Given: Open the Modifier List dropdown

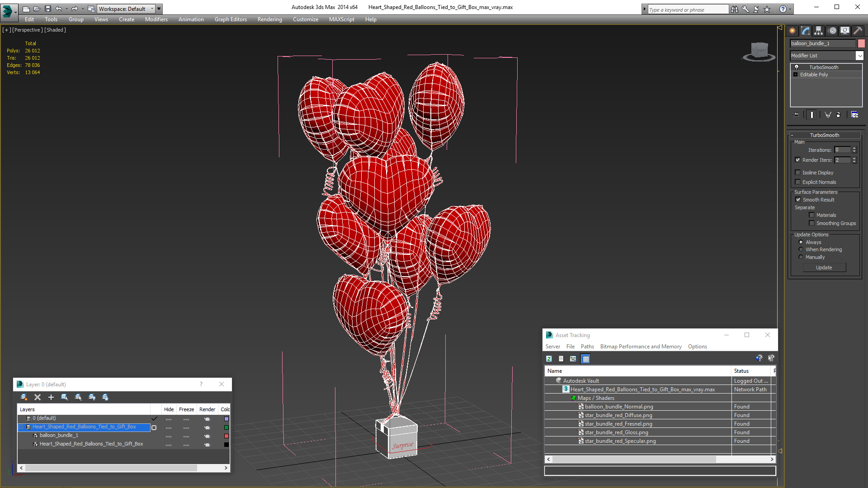Looking at the screenshot, I should pos(859,56).
